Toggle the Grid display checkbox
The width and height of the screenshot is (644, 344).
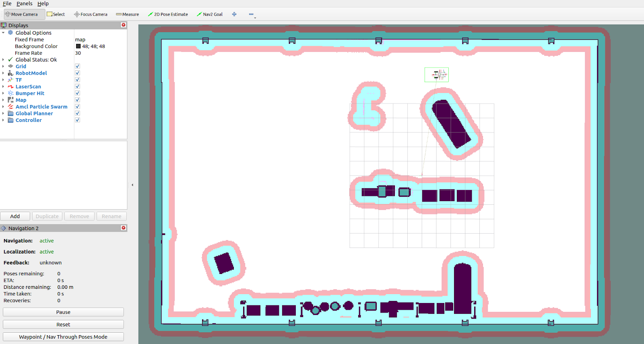pyautogui.click(x=77, y=66)
